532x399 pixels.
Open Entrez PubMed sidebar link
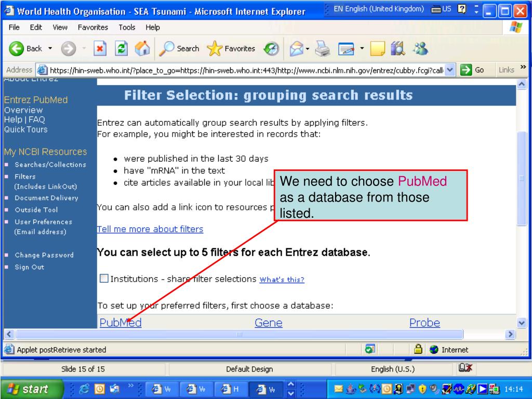[x=36, y=100]
